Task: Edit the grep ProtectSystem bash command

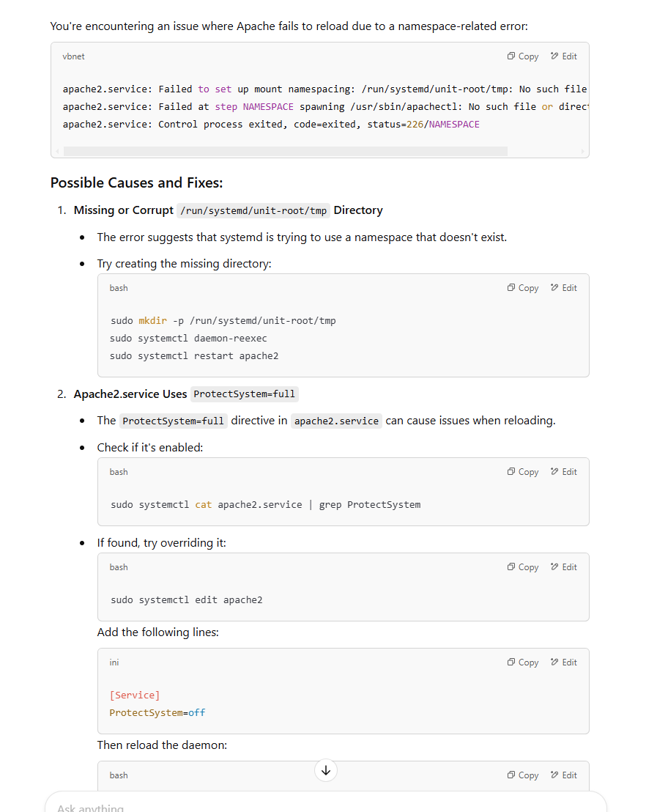Action: pyautogui.click(x=564, y=472)
